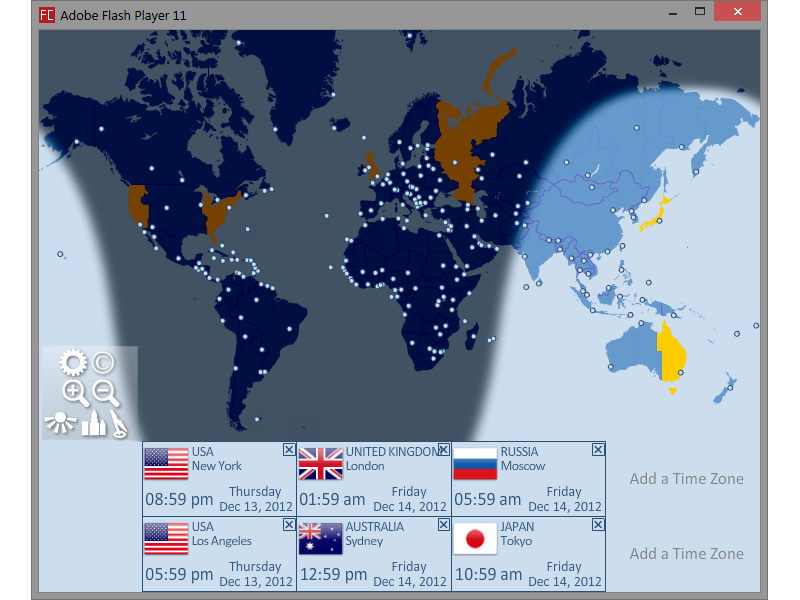Click the United Kingdom flag for London

click(320, 464)
